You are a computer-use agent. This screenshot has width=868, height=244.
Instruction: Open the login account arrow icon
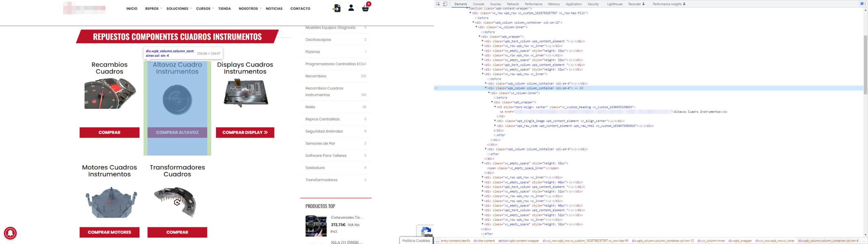(x=336, y=8)
